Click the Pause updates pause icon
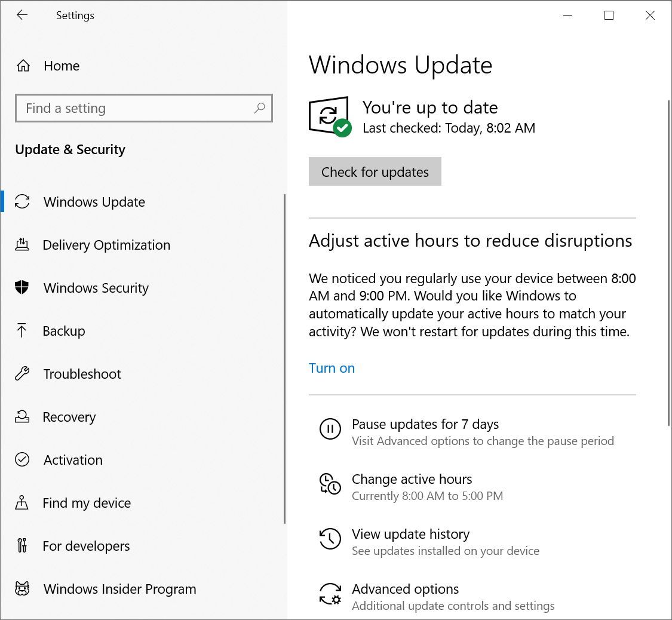This screenshot has width=672, height=620. pyautogui.click(x=330, y=429)
